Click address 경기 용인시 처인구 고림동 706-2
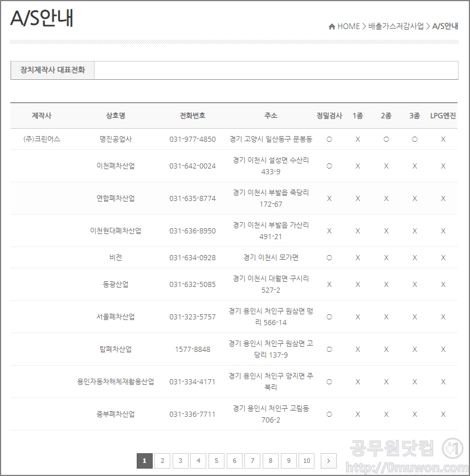 pos(271,414)
